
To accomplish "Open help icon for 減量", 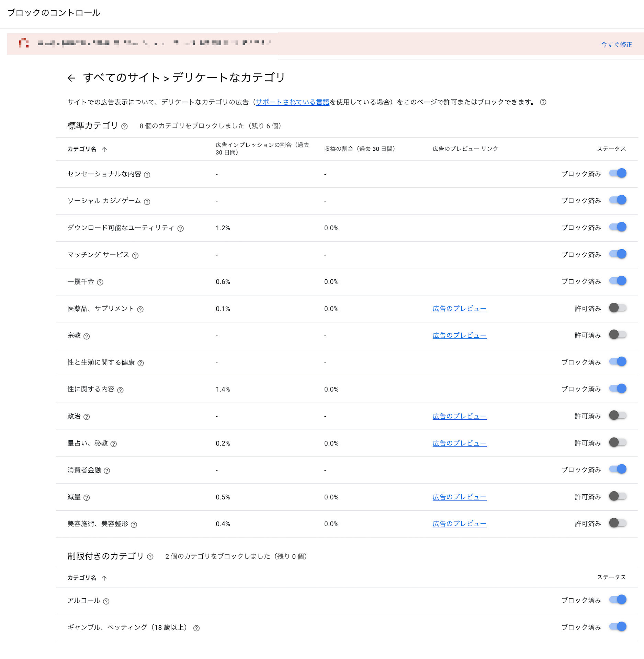I will pos(87,497).
